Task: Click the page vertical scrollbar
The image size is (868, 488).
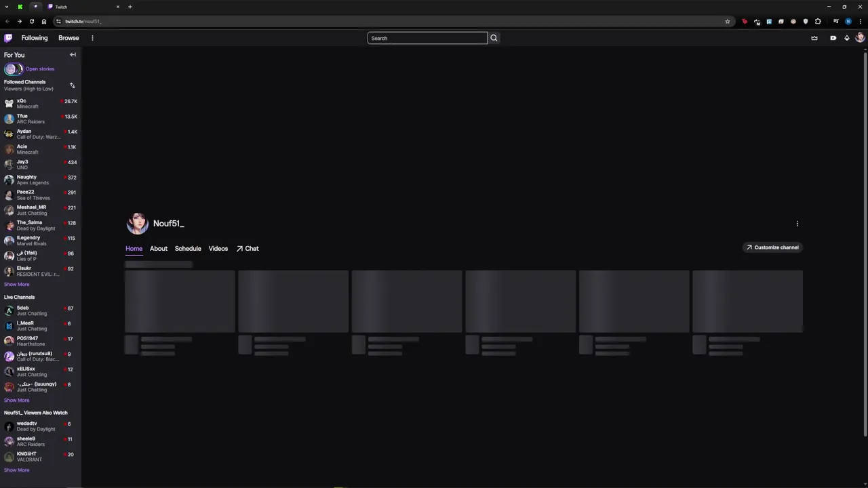Action: (865, 244)
